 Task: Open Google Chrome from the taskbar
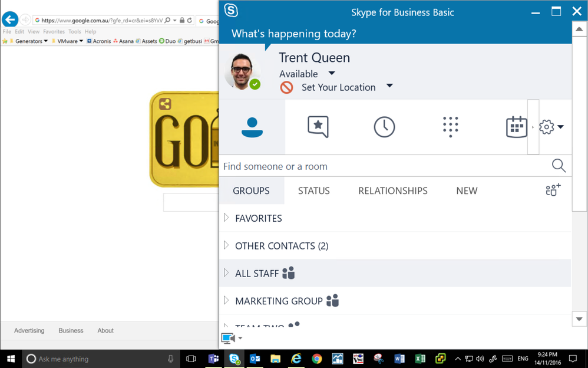click(317, 359)
